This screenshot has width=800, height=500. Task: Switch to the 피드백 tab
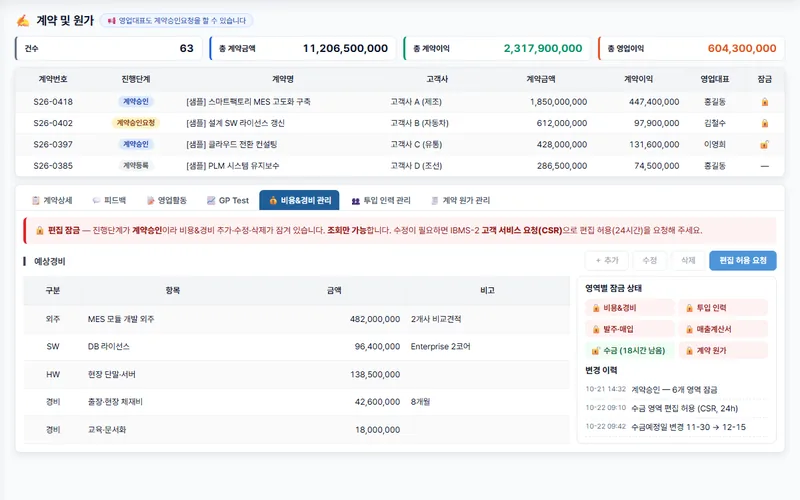[x=109, y=201]
